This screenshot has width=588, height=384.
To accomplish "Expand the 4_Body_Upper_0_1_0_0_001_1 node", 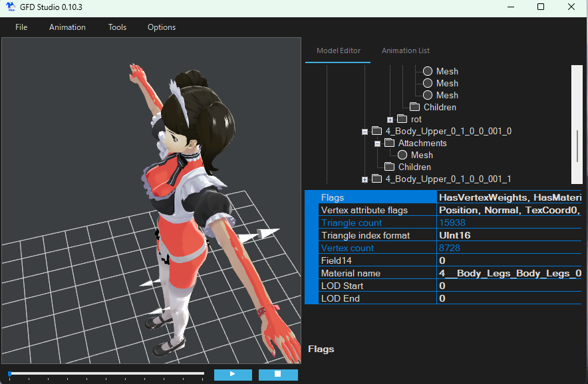I will (365, 180).
